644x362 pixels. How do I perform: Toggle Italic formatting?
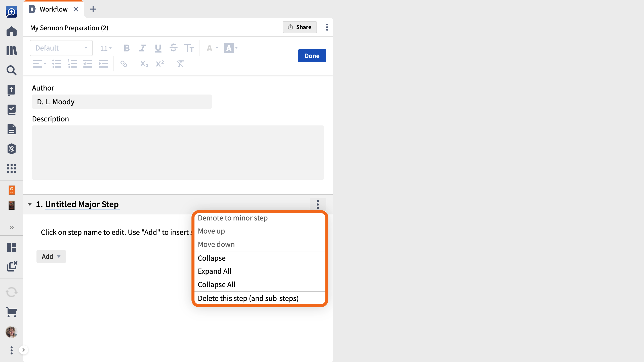pos(143,48)
